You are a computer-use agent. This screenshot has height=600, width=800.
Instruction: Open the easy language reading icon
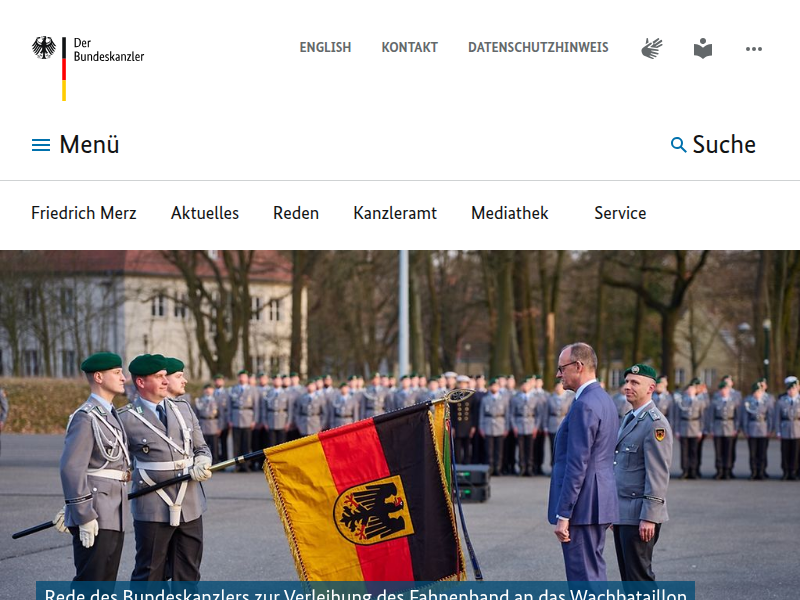click(x=703, y=48)
